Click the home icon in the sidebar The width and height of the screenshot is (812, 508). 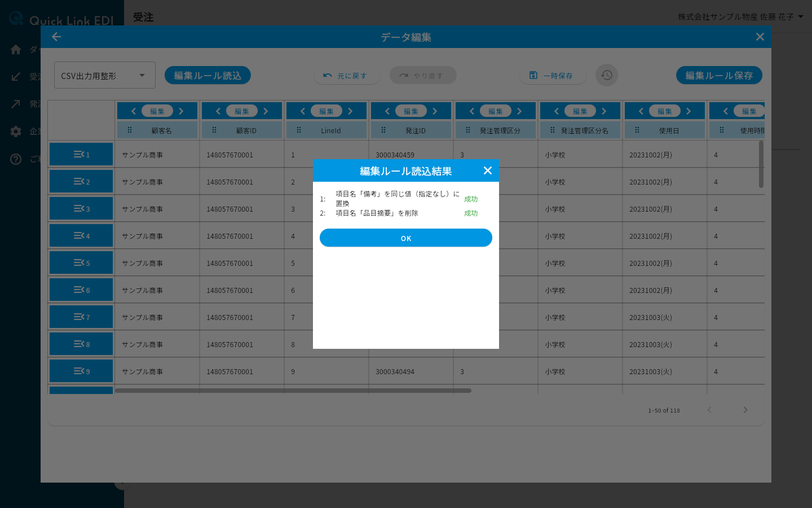pos(16,49)
